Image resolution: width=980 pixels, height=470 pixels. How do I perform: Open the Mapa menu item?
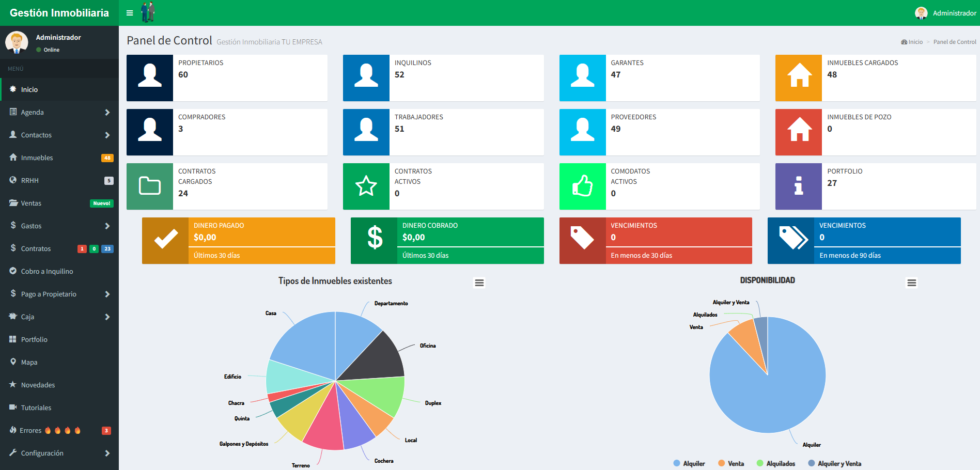tap(29, 362)
